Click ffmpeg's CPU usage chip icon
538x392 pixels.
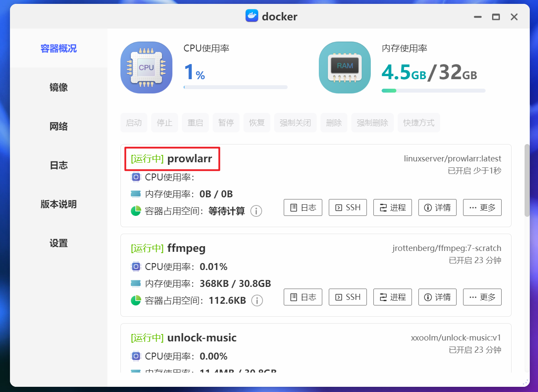click(x=136, y=267)
